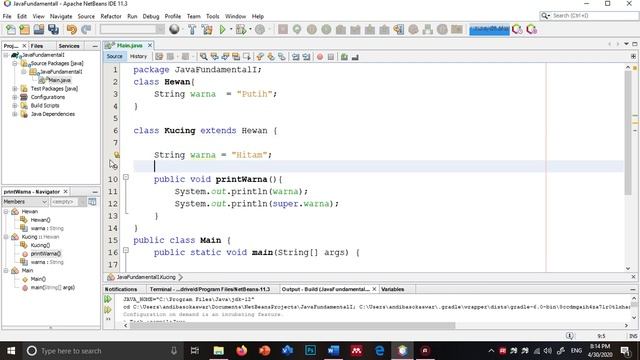
Task: Collapse the Source Packages node
Action: (15, 63)
